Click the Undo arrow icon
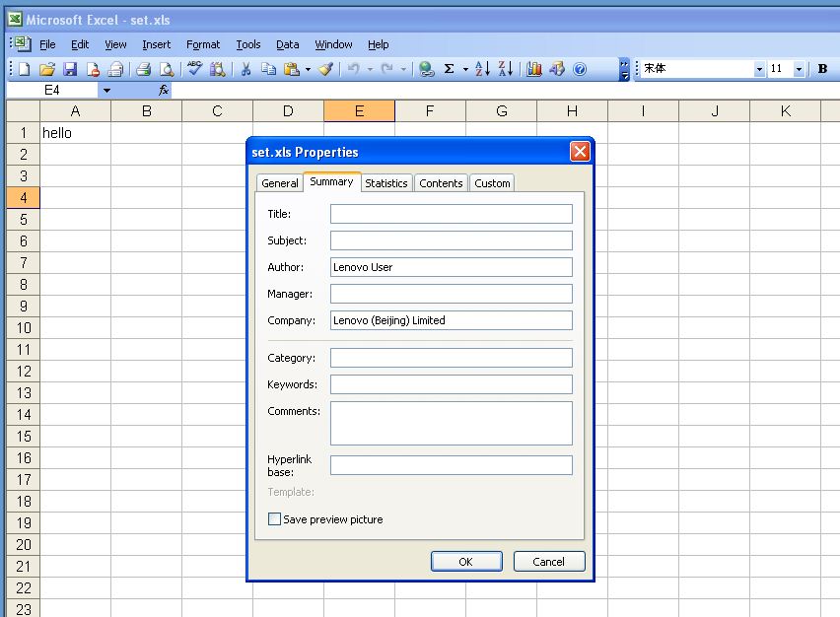The image size is (840, 617). [x=354, y=69]
